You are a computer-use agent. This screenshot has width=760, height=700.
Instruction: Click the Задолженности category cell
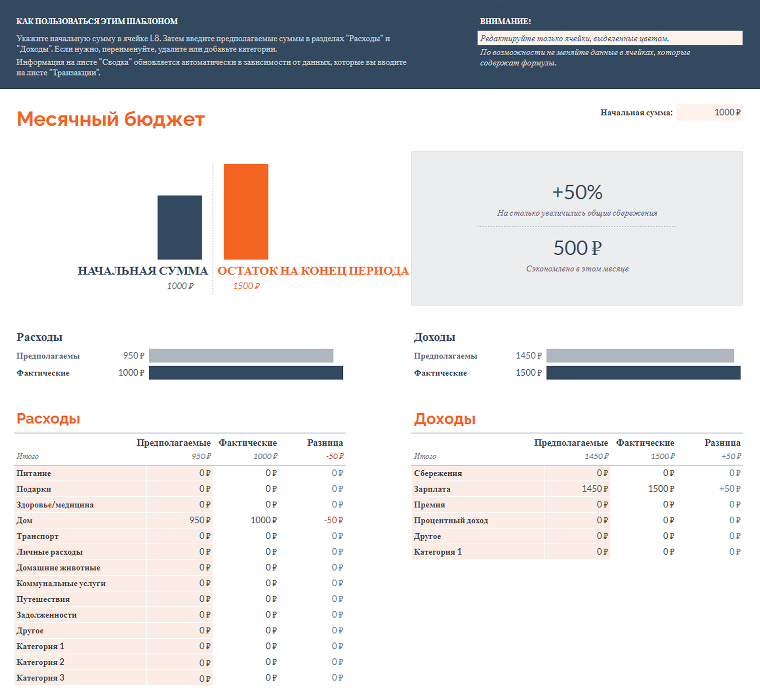tap(80, 615)
